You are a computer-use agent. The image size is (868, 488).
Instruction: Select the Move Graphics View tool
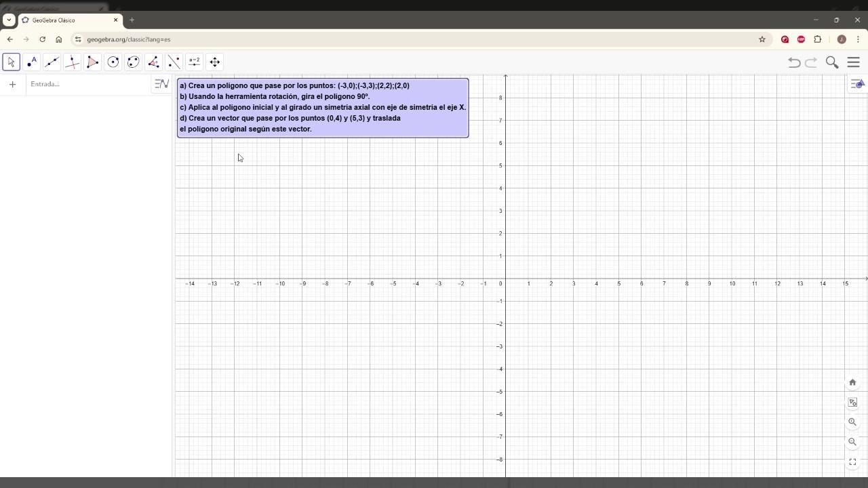point(215,62)
